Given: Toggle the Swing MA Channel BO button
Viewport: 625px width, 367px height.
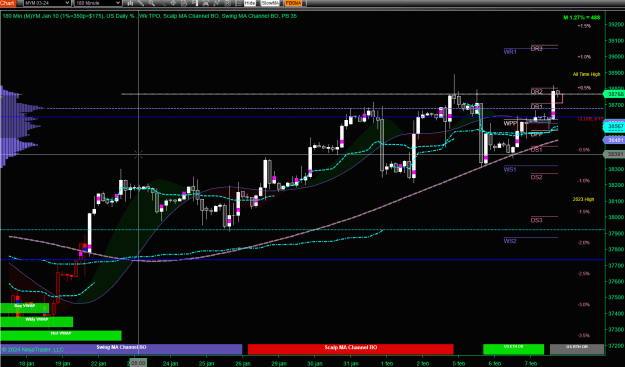Looking at the screenshot, I should (121, 349).
